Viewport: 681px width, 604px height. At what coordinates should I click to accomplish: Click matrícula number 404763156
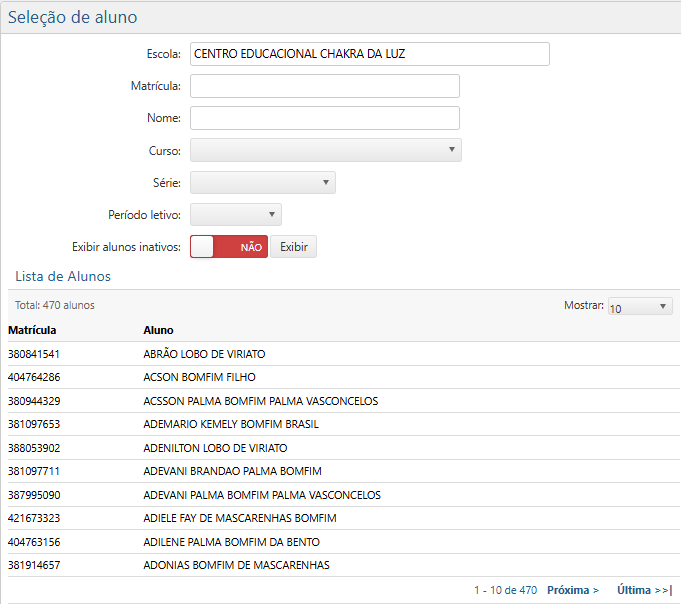[x=34, y=542]
